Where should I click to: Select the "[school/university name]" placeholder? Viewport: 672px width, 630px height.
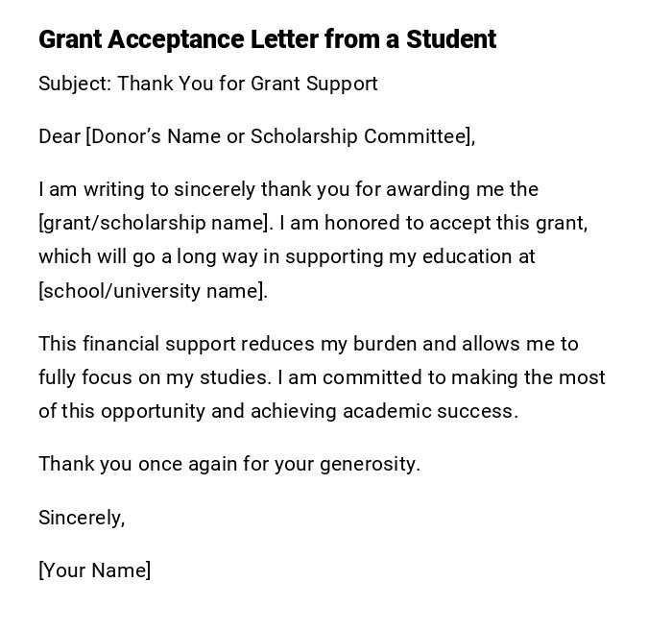(x=153, y=291)
